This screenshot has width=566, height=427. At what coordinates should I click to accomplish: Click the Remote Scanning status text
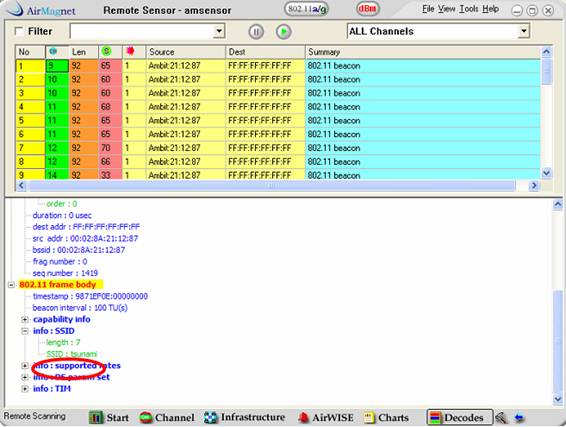click(x=35, y=416)
